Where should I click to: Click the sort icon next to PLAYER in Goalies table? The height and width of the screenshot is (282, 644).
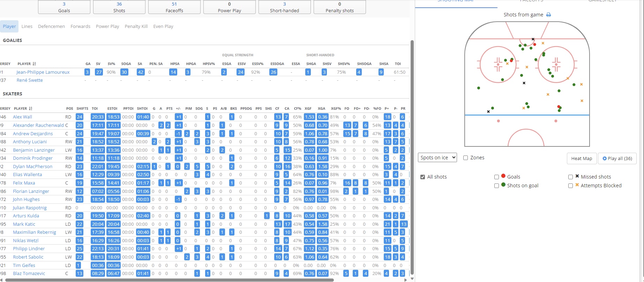(x=34, y=64)
